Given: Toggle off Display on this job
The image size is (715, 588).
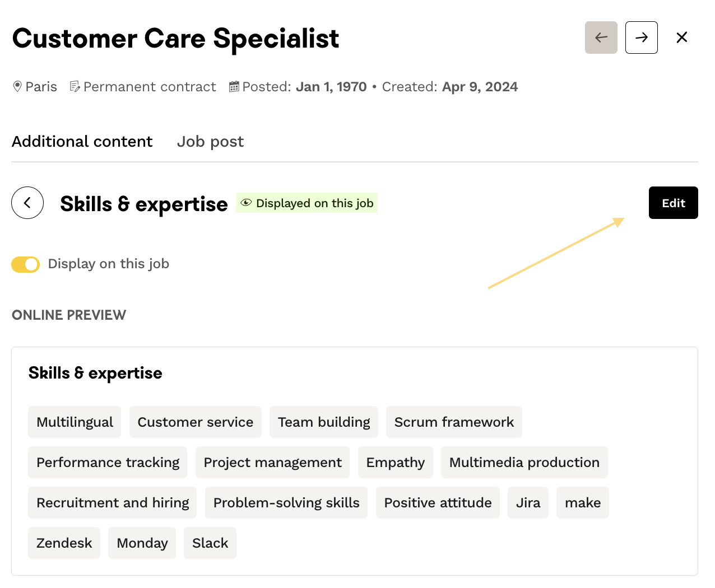Looking at the screenshot, I should [x=25, y=264].
